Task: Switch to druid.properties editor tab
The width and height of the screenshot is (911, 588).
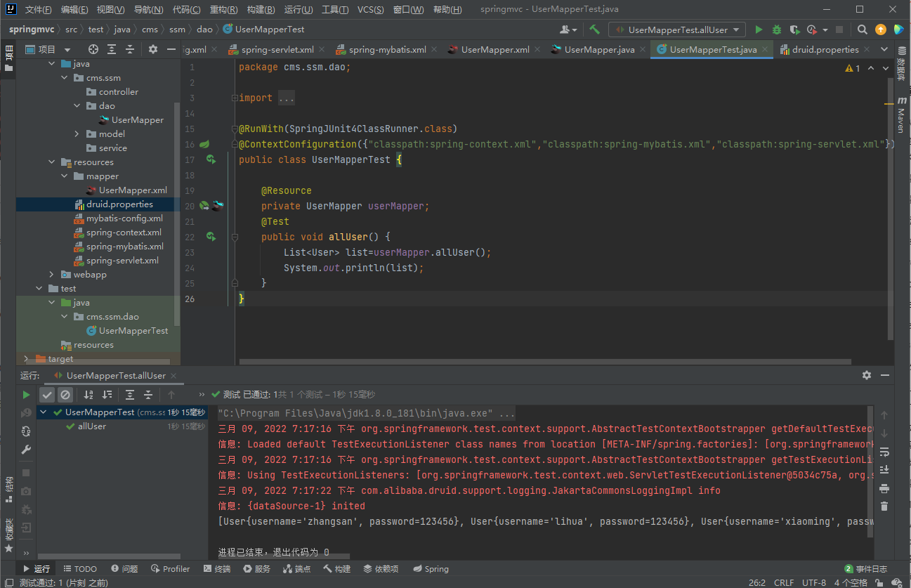Action: point(825,49)
